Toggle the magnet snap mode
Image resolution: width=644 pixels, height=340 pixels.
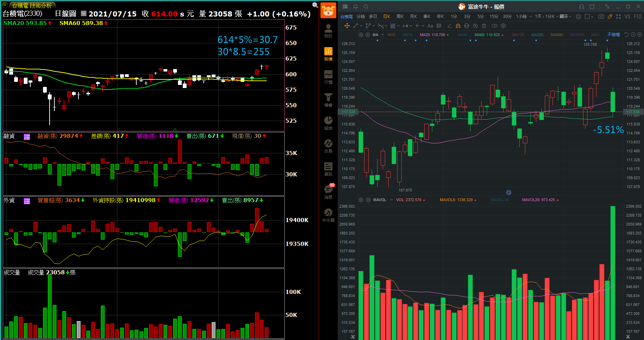pyautogui.click(x=458, y=26)
